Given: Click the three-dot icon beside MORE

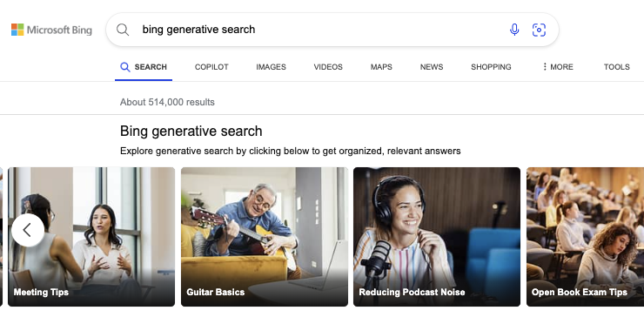Looking at the screenshot, I should [545, 66].
